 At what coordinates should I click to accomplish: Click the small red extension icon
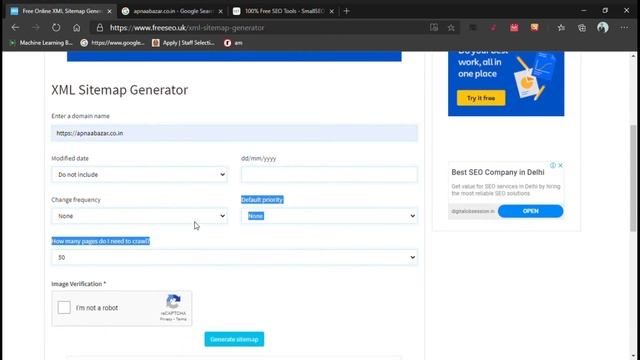point(493,28)
